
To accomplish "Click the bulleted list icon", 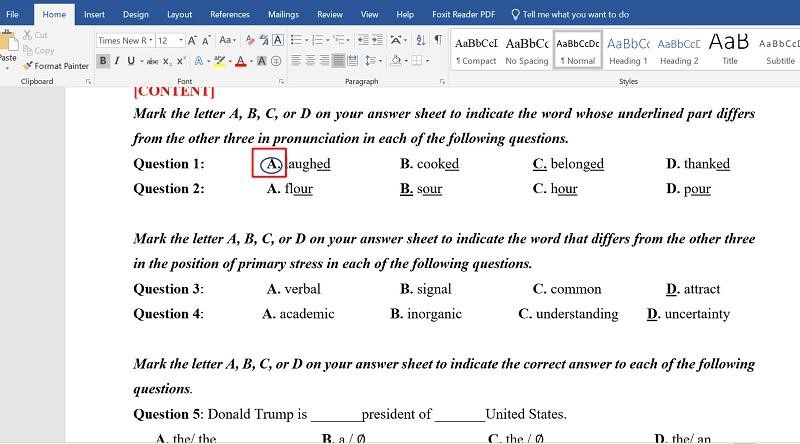I will tap(296, 40).
